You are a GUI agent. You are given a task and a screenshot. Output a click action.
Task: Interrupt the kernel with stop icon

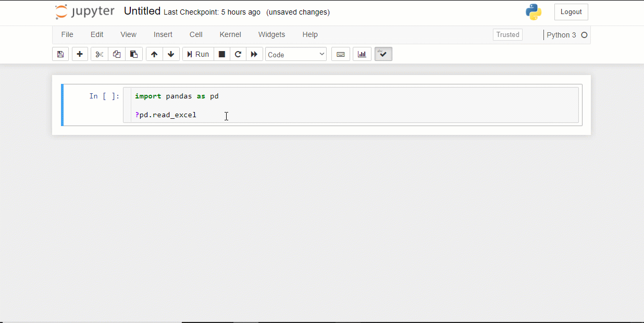tap(222, 54)
